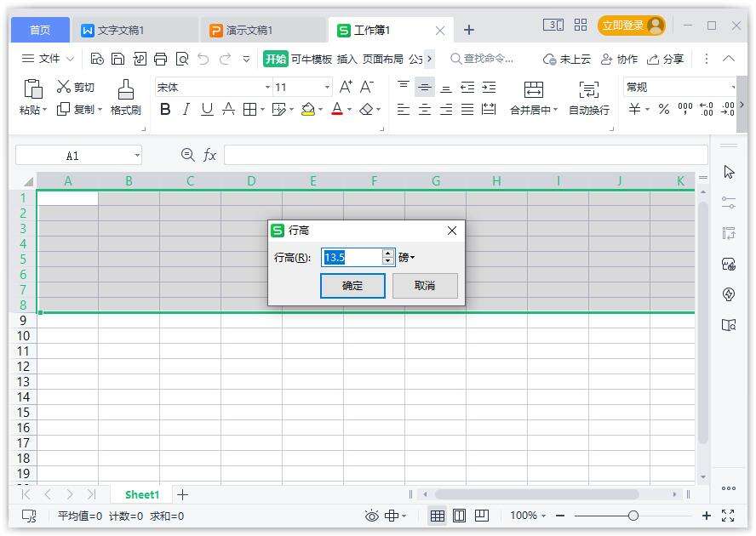Viewport: 756px width, 536px height.
Task: Click the print icon in quick toolbar
Action: (x=160, y=59)
